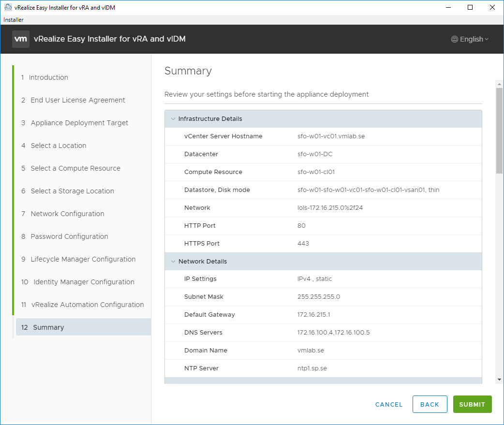Collapse the Network Details section
Screen dimensions: 504x425
click(173, 262)
